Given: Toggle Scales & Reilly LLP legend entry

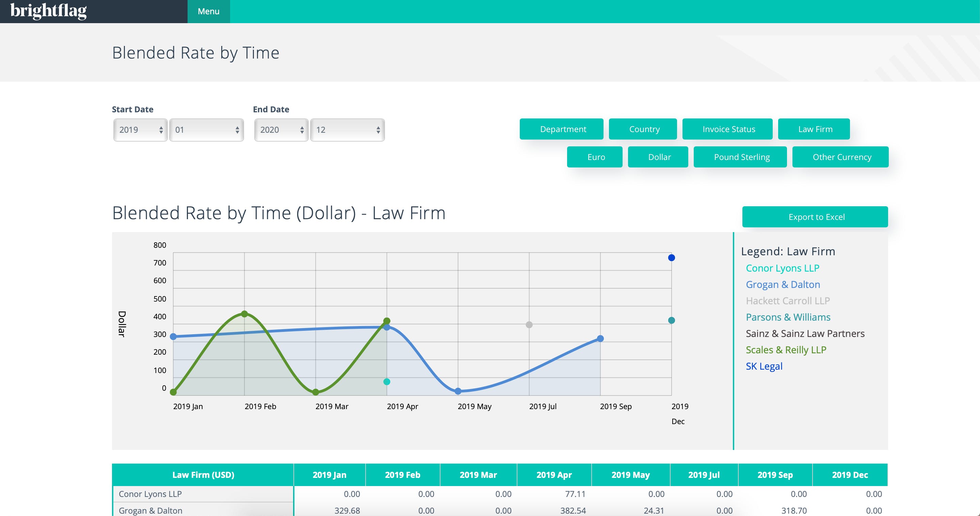Looking at the screenshot, I should coord(786,350).
